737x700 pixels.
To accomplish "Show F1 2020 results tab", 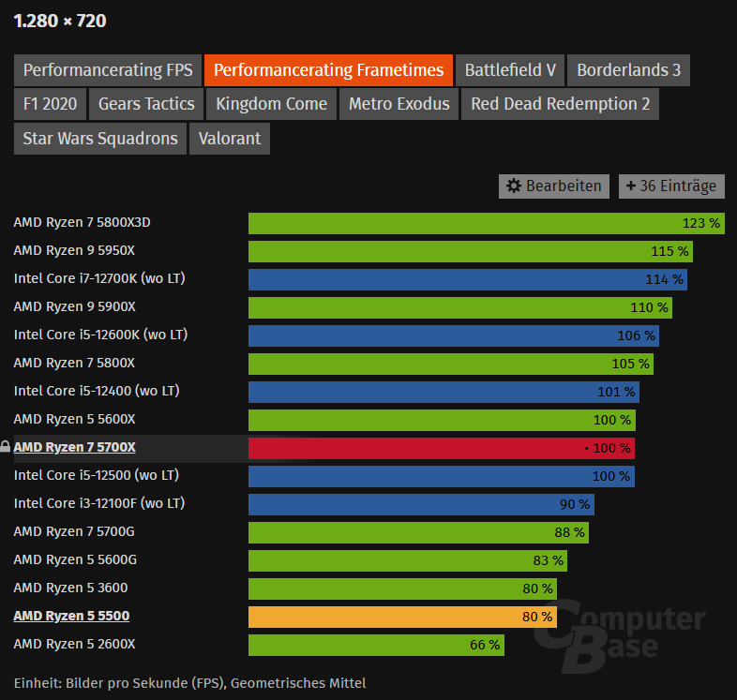I will coord(50,104).
